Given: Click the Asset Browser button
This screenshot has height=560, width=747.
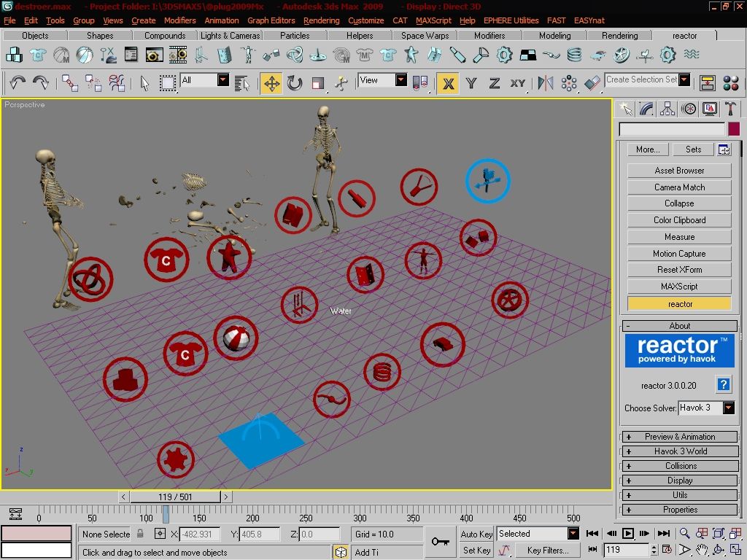Looking at the screenshot, I should click(679, 171).
